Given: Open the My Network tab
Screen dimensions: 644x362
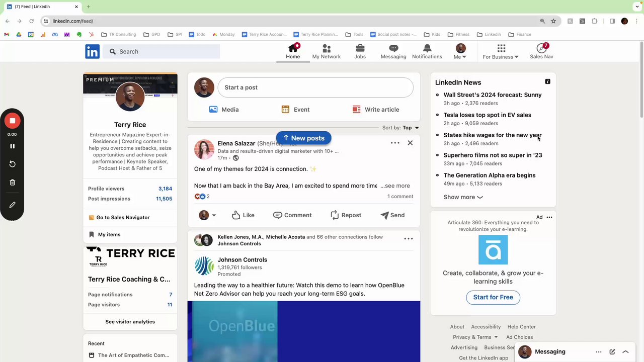Looking at the screenshot, I should (x=327, y=51).
